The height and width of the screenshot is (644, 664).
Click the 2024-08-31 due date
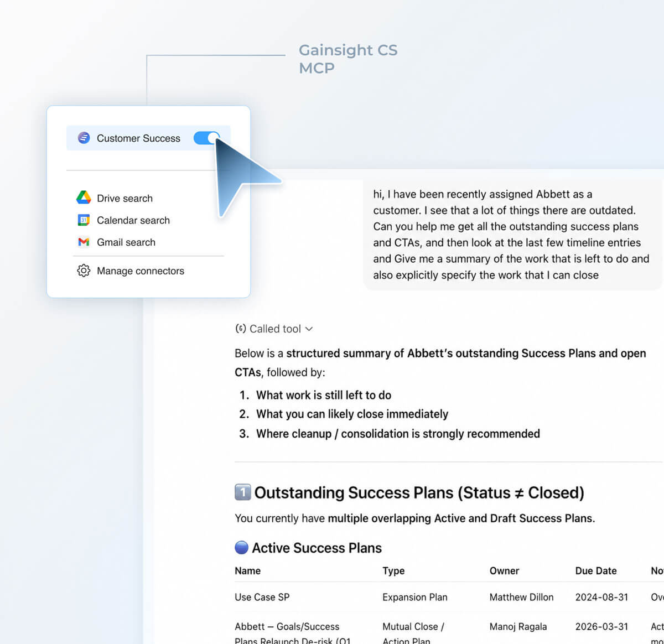pyautogui.click(x=601, y=597)
